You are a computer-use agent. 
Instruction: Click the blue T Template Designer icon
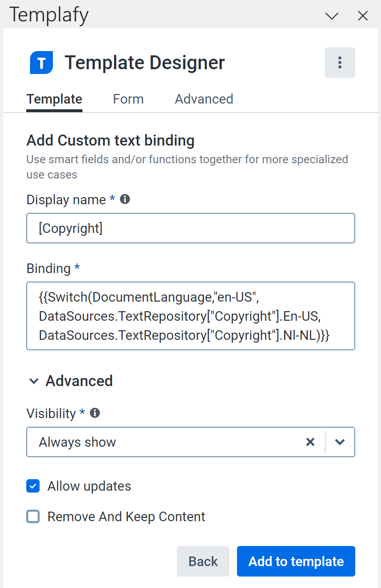pyautogui.click(x=41, y=62)
